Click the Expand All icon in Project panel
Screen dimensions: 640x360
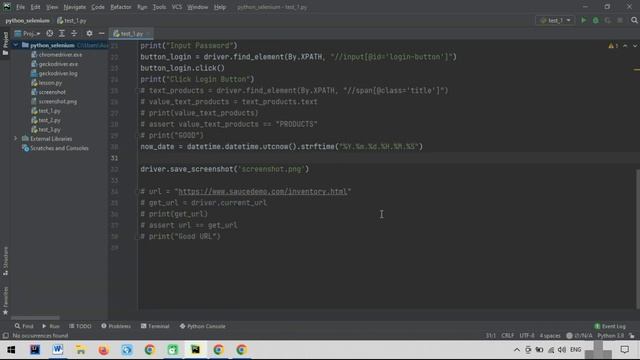62,33
